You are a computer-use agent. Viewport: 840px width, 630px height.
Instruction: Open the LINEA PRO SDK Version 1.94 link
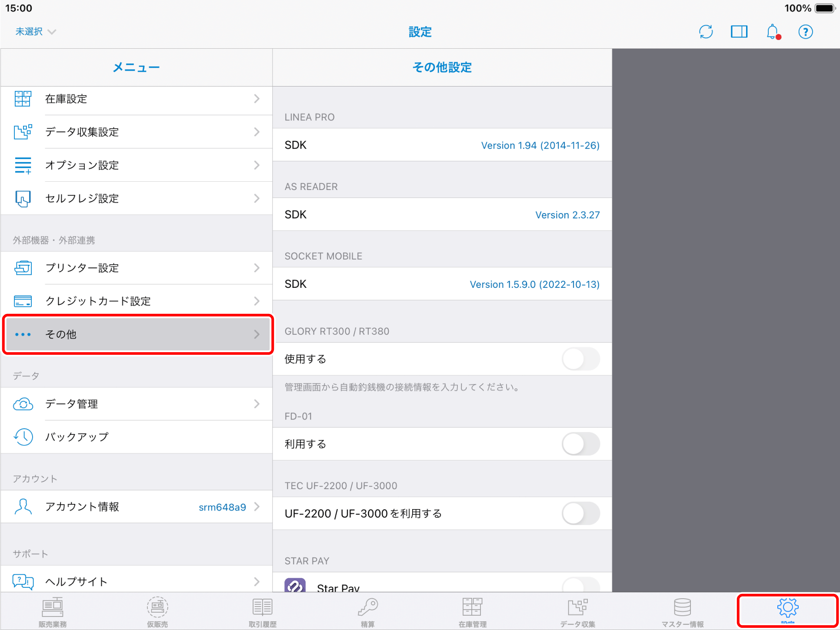[540, 145]
